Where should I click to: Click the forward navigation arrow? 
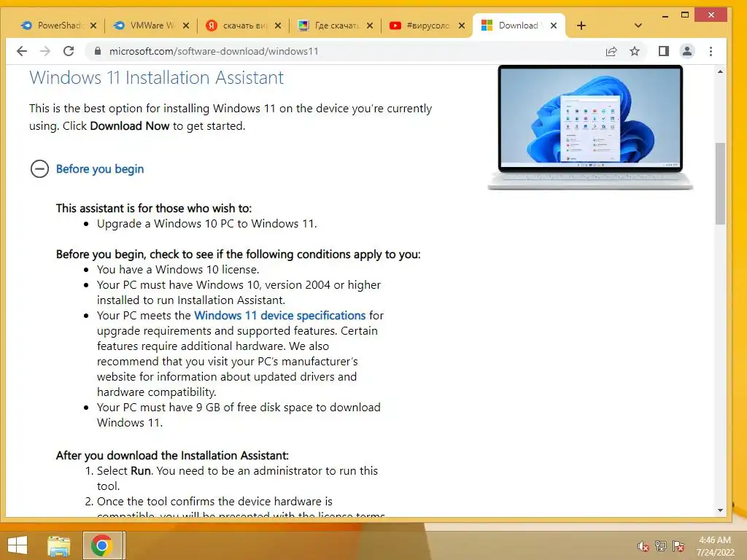[45, 51]
